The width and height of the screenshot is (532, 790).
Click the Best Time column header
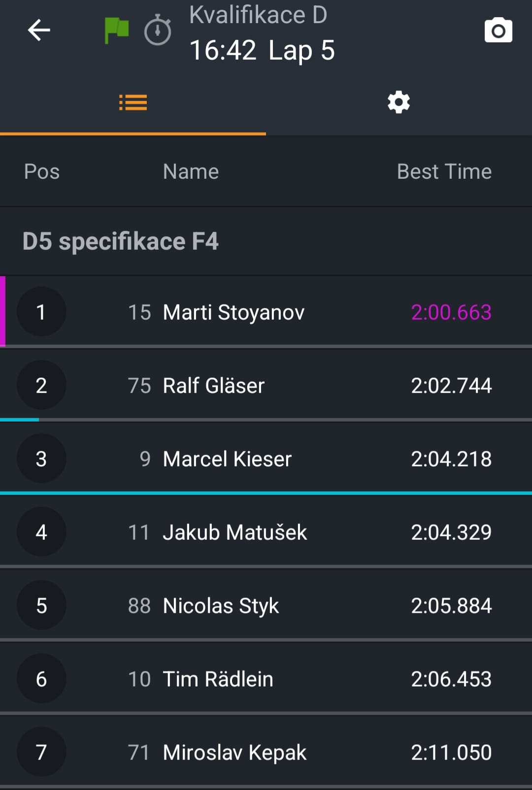click(x=444, y=171)
